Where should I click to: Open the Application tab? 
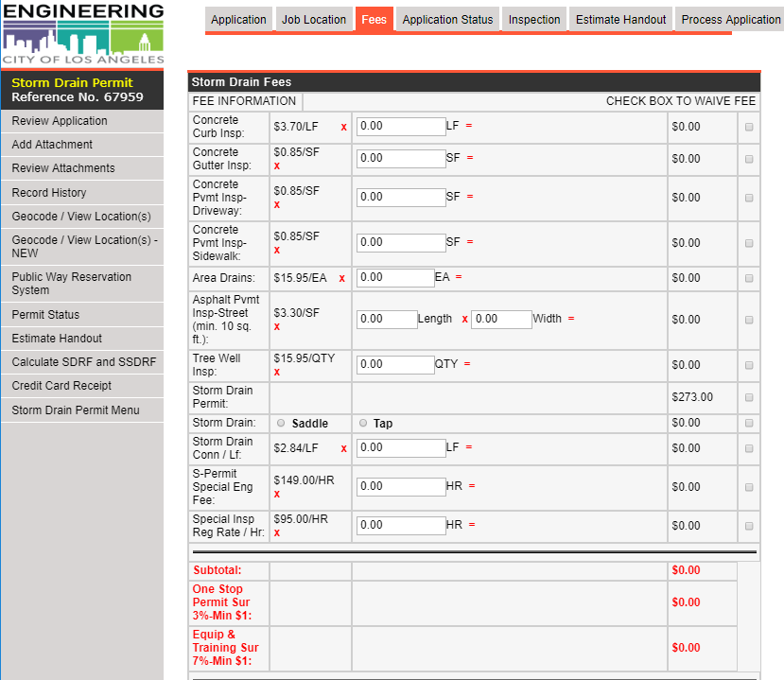tap(238, 20)
